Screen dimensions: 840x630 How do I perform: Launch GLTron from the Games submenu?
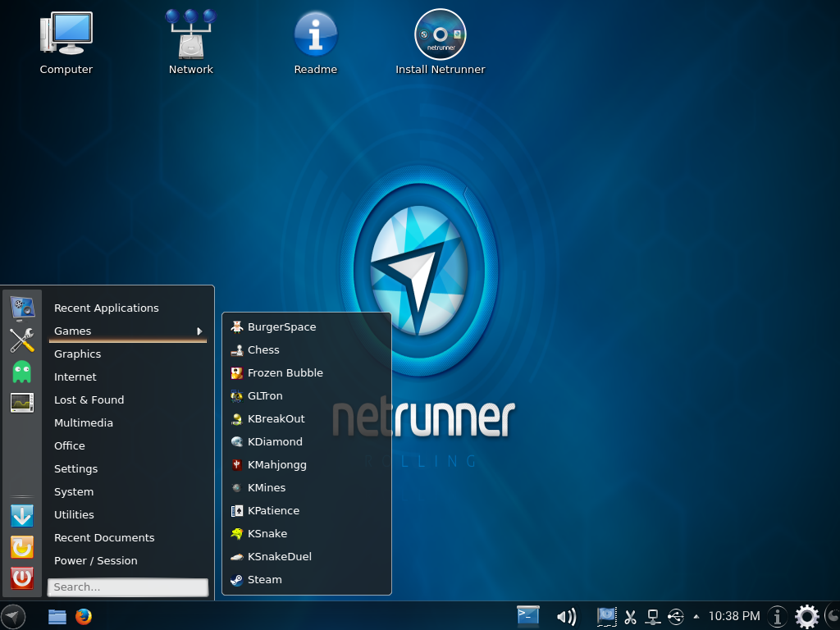(x=307, y=396)
